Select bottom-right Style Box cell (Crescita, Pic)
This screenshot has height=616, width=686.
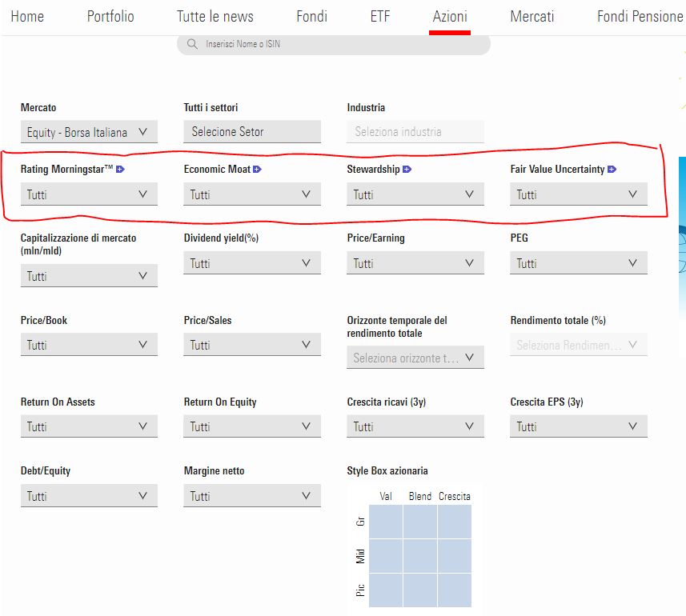click(x=455, y=590)
